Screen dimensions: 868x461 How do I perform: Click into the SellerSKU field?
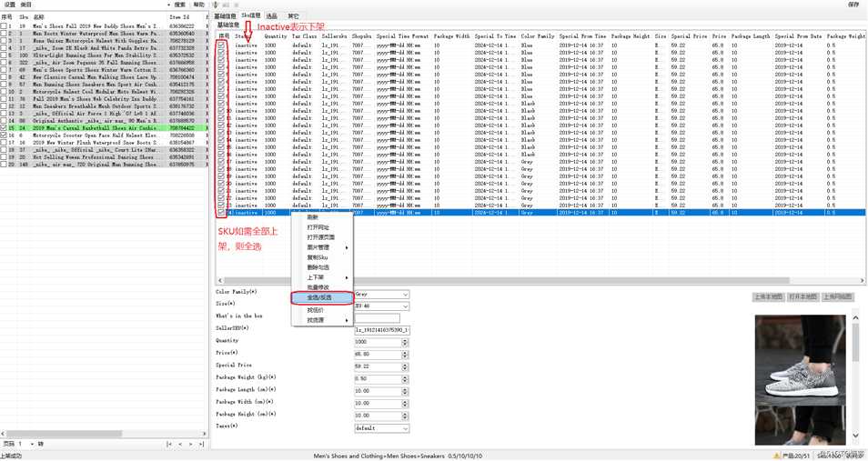(x=382, y=330)
